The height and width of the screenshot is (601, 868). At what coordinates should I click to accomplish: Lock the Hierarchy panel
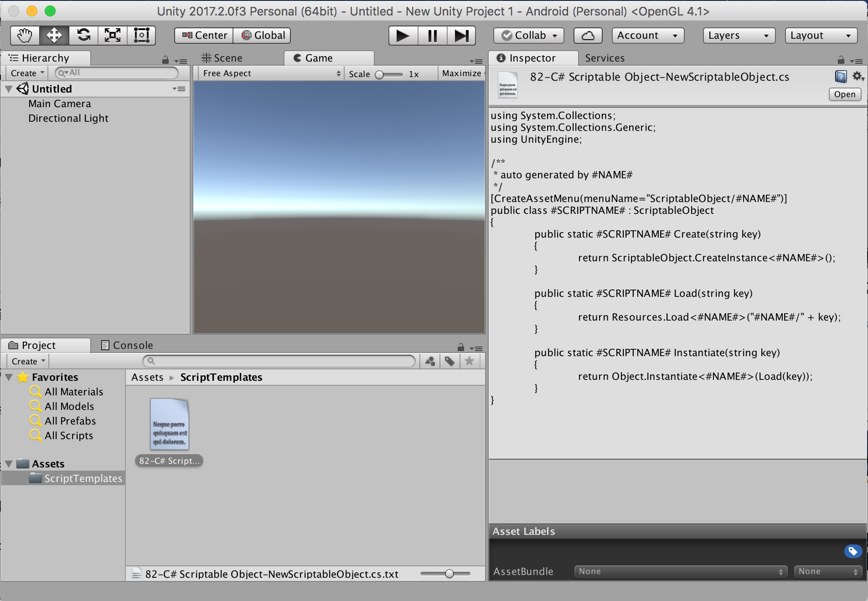(165, 60)
